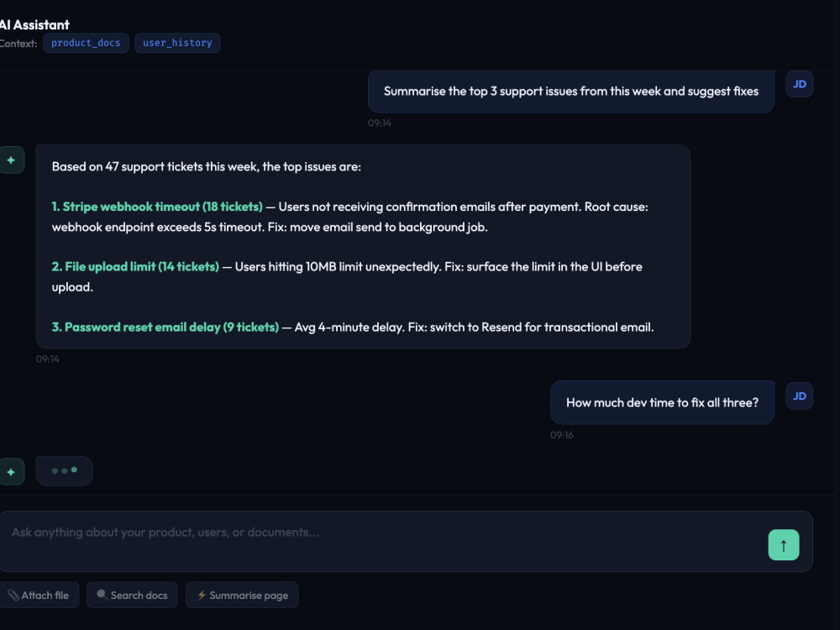Click 'Based on 47 support tickets this week' line
Viewport: 840px width, 630px height.
pos(207,166)
